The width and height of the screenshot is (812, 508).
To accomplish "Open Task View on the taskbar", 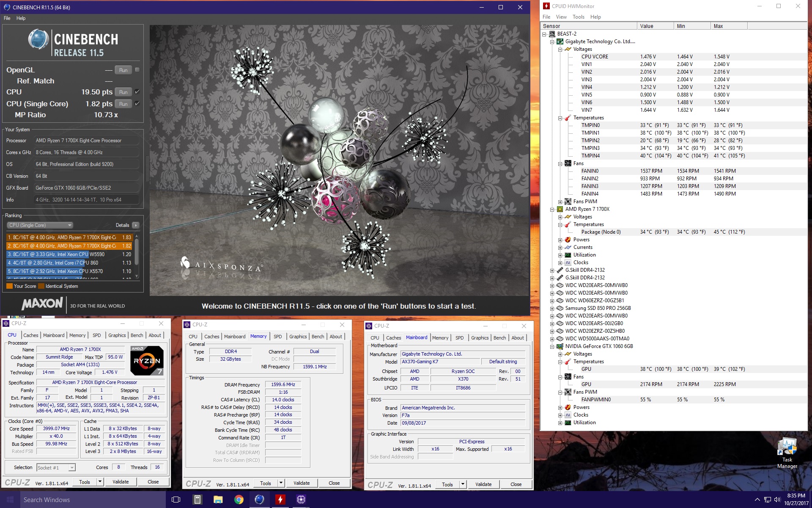I will 176,500.
